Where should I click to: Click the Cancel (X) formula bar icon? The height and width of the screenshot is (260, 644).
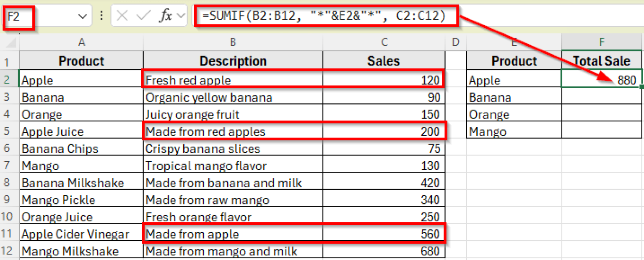coord(122,16)
